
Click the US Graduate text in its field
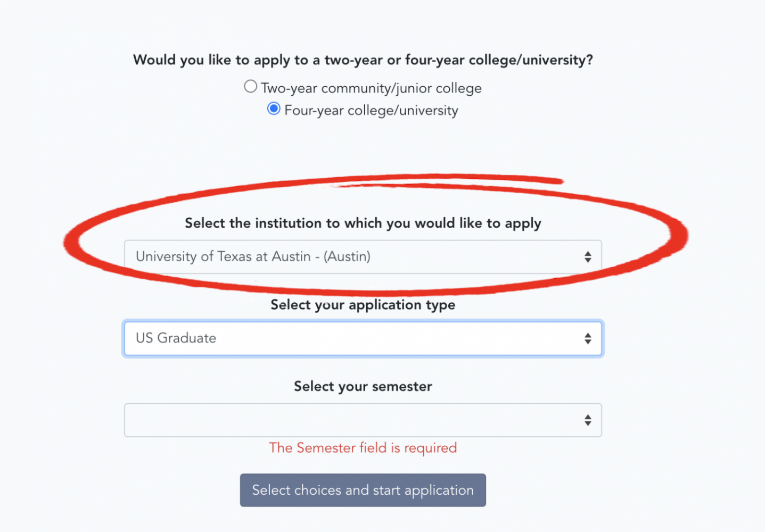tap(177, 338)
